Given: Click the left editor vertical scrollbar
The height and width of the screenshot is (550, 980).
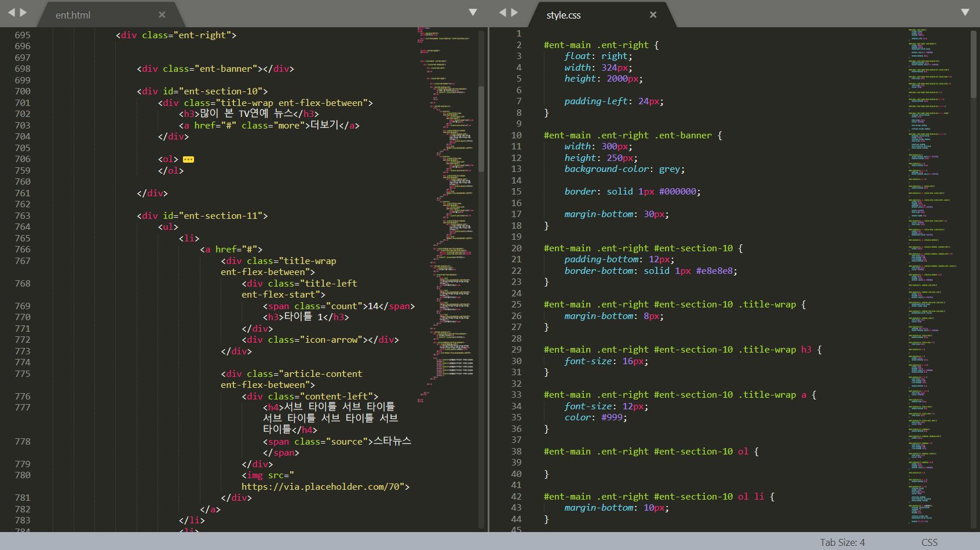Looking at the screenshot, I should point(481,129).
